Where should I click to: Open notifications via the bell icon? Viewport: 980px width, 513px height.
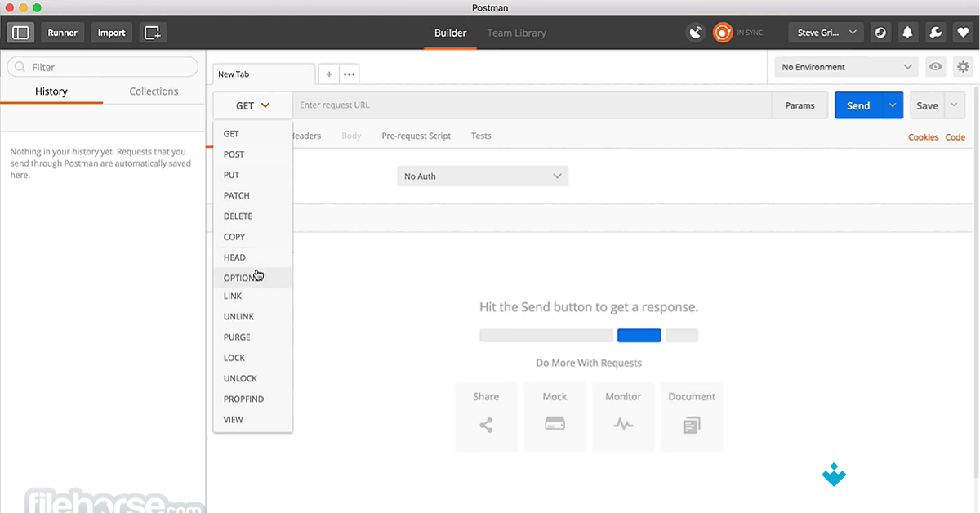coord(907,33)
